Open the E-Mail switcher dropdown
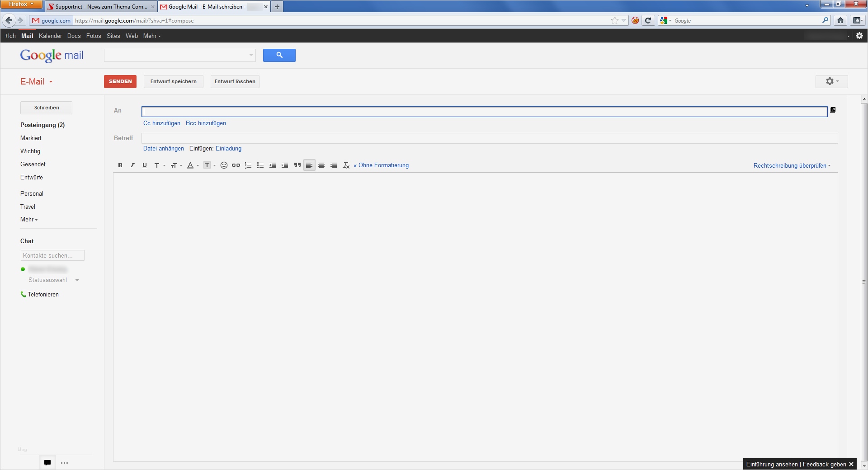Viewport: 868px width, 470px height. [x=37, y=82]
